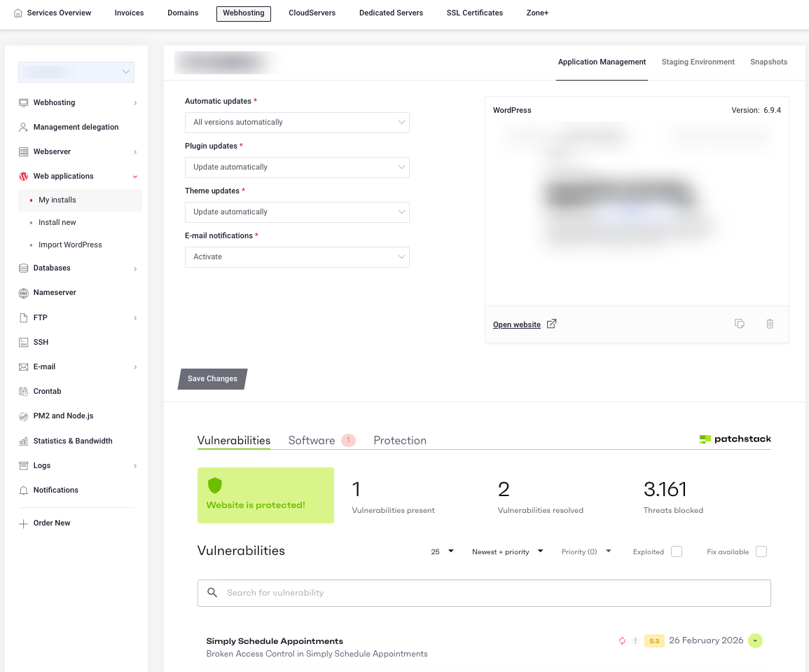Enable the Exploited checkbox filter
809x672 pixels.
pos(677,551)
